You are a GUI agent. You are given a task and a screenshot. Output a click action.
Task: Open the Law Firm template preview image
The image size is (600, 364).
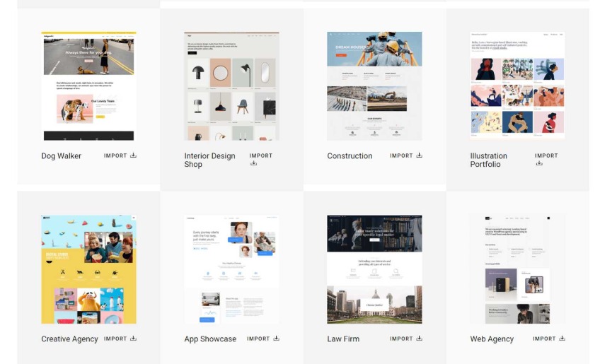tap(374, 269)
